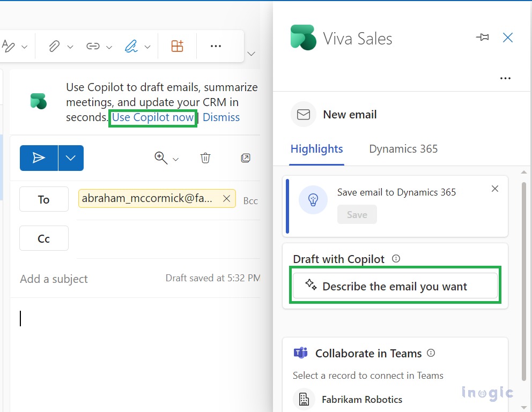Click the Use Copilot now link
The width and height of the screenshot is (532, 412).
click(153, 117)
